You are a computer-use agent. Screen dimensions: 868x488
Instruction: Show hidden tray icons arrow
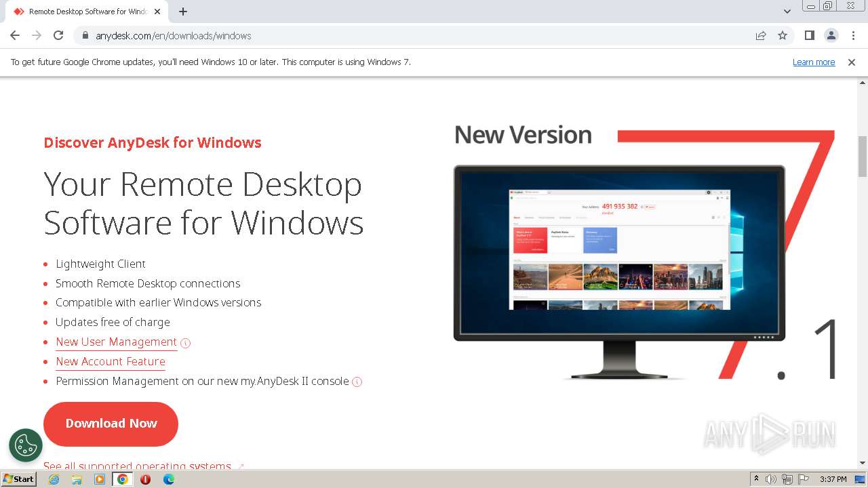pyautogui.click(x=756, y=479)
